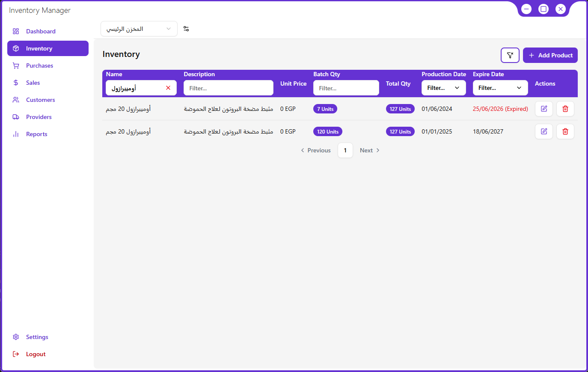The width and height of the screenshot is (588, 372).
Task: Click the 'Total Qty' column header
Action: pos(398,83)
